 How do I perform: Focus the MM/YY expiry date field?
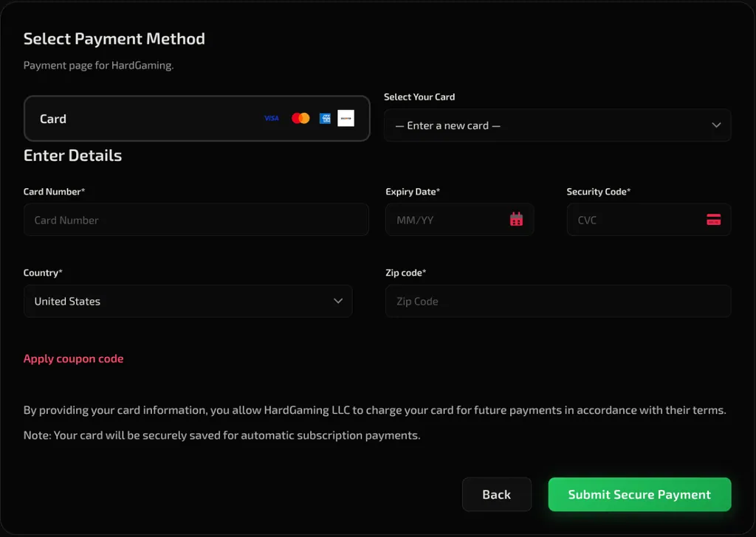pos(459,220)
